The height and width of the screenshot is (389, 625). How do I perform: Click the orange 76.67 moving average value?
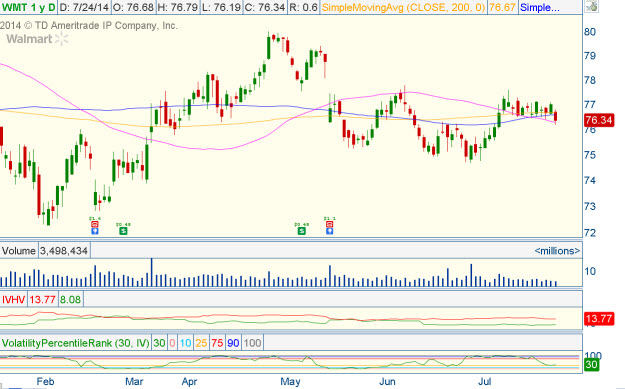click(x=502, y=7)
